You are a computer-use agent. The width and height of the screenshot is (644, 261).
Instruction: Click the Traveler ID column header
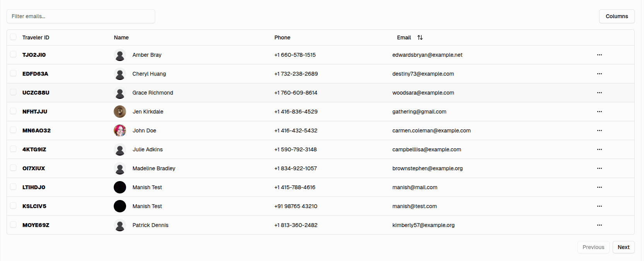coord(36,37)
